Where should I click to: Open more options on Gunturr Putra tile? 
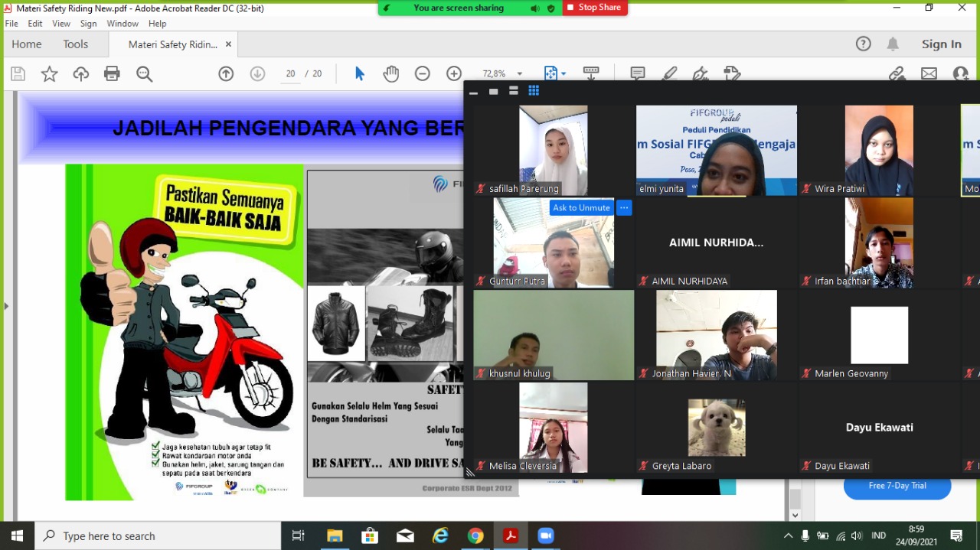tap(624, 207)
